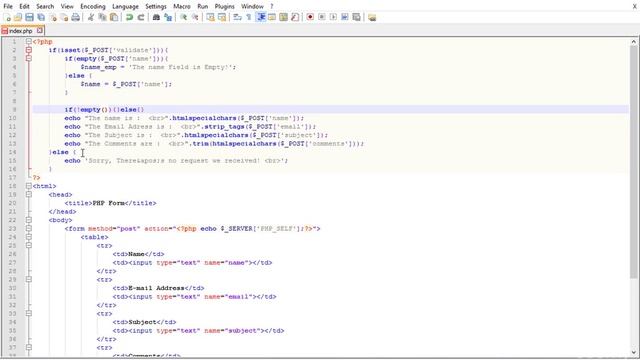Collapse the empty name if-block on line 3
This screenshot has height=360, width=640.
click(x=29, y=59)
